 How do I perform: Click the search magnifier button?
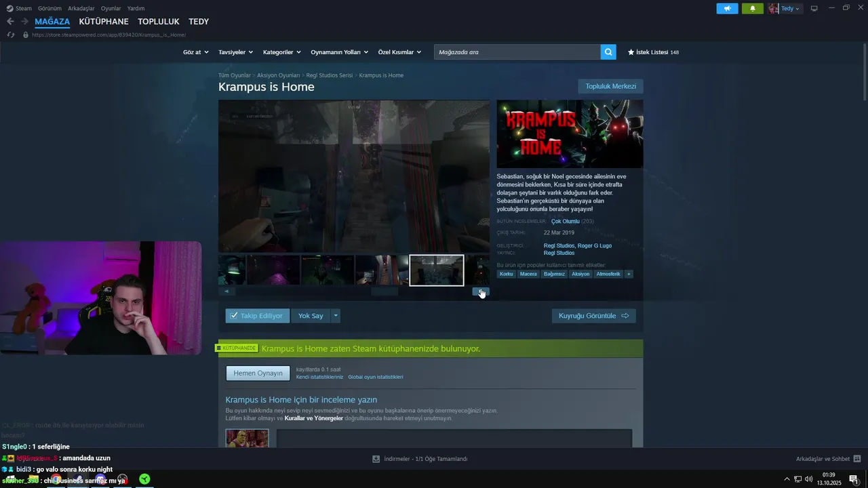click(608, 52)
